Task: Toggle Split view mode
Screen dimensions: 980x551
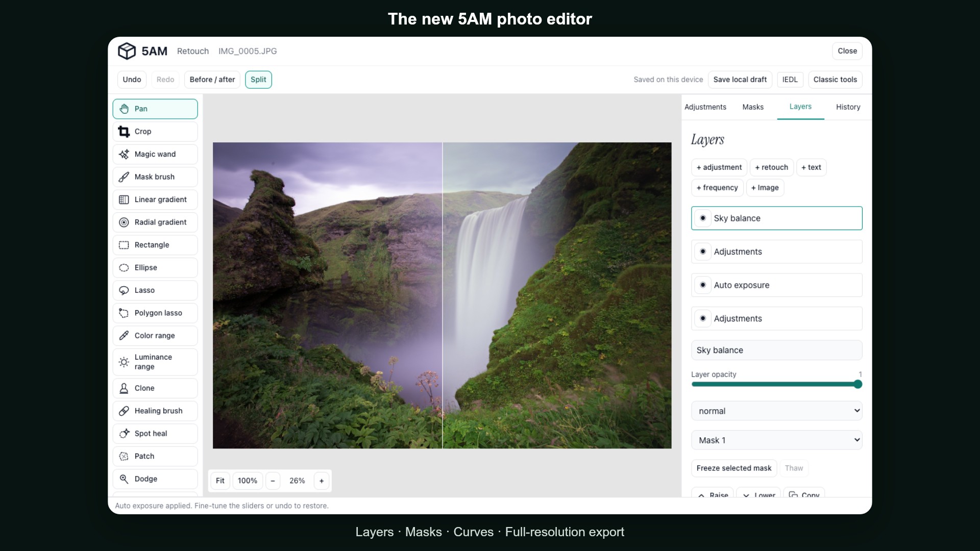Action: pos(258,80)
